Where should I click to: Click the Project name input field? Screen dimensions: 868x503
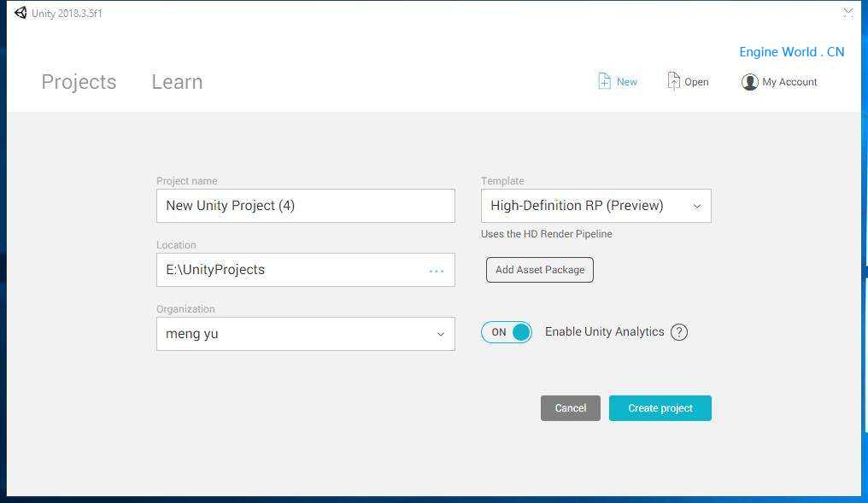306,206
